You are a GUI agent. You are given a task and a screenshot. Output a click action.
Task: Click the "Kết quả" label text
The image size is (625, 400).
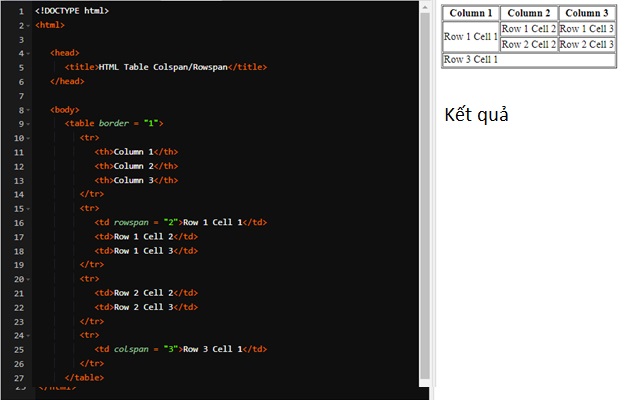click(x=477, y=114)
